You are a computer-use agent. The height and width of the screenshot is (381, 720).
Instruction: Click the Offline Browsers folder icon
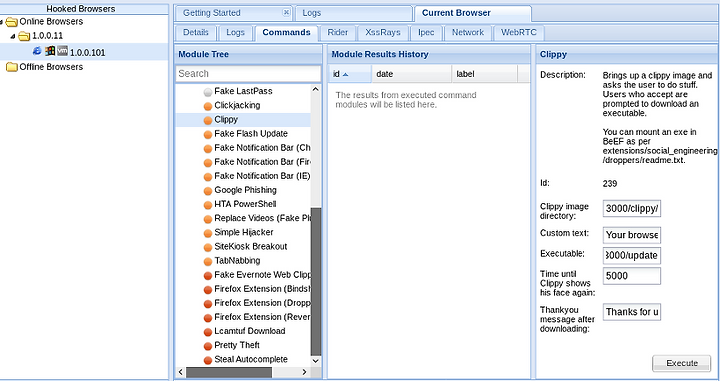pos(11,67)
